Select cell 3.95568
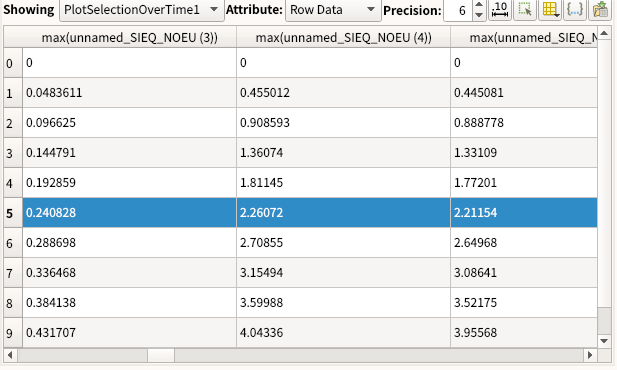The width and height of the screenshot is (617, 370). tap(524, 333)
